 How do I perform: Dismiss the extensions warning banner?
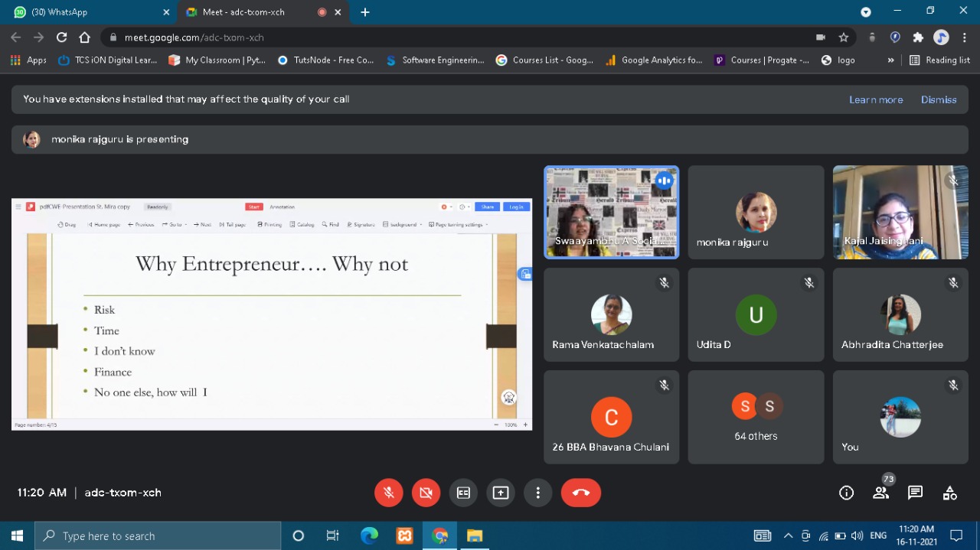click(939, 99)
